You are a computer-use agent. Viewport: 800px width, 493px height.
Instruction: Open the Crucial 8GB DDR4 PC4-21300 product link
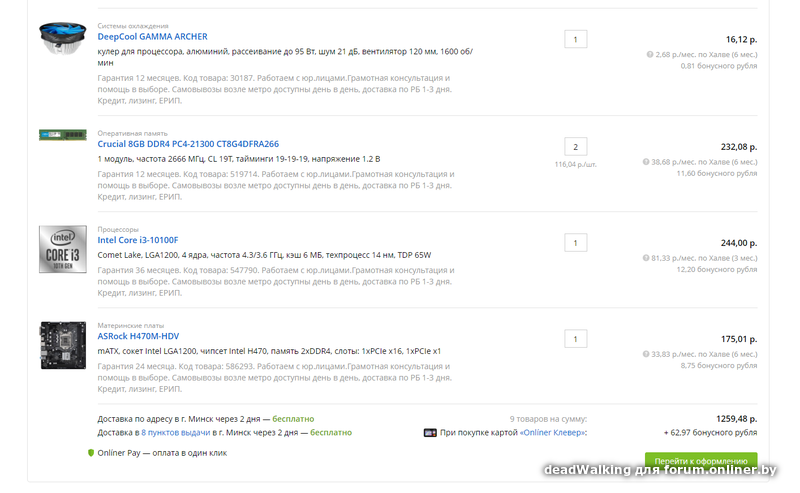188,144
